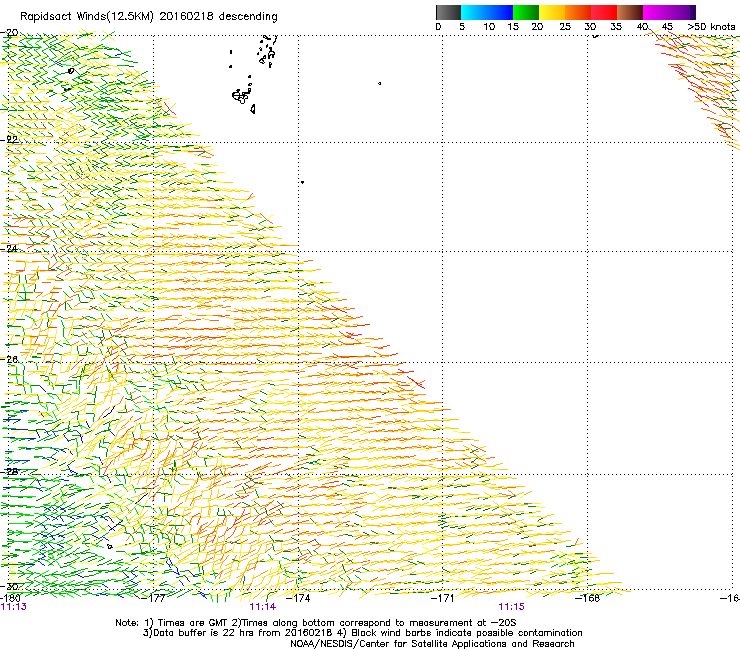The width and height of the screenshot is (740, 650).
Task: Click the orange 25-30 knots legend segment
Action: tap(578, 12)
